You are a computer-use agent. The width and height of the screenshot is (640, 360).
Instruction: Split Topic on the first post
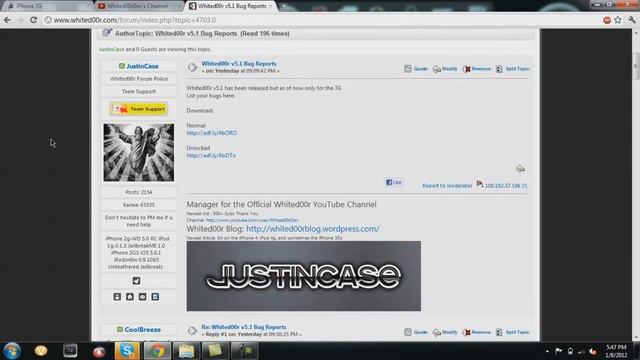513,69
